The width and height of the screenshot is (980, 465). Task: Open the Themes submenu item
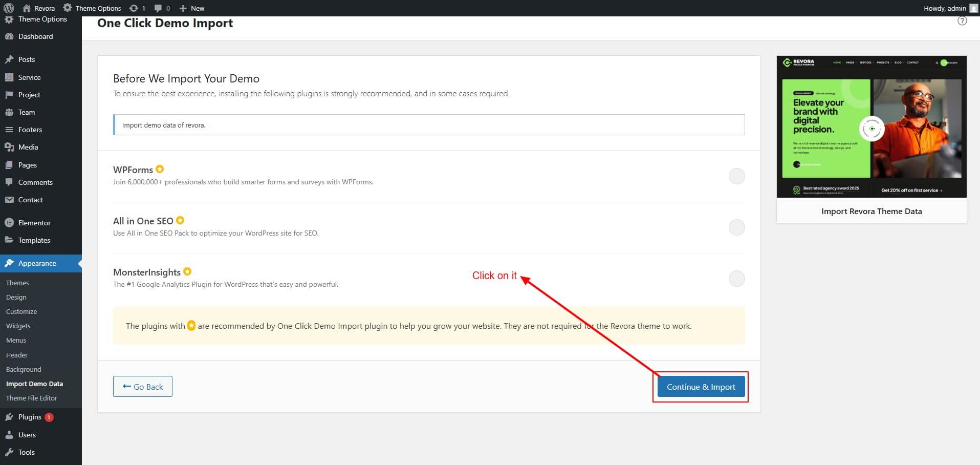point(17,283)
